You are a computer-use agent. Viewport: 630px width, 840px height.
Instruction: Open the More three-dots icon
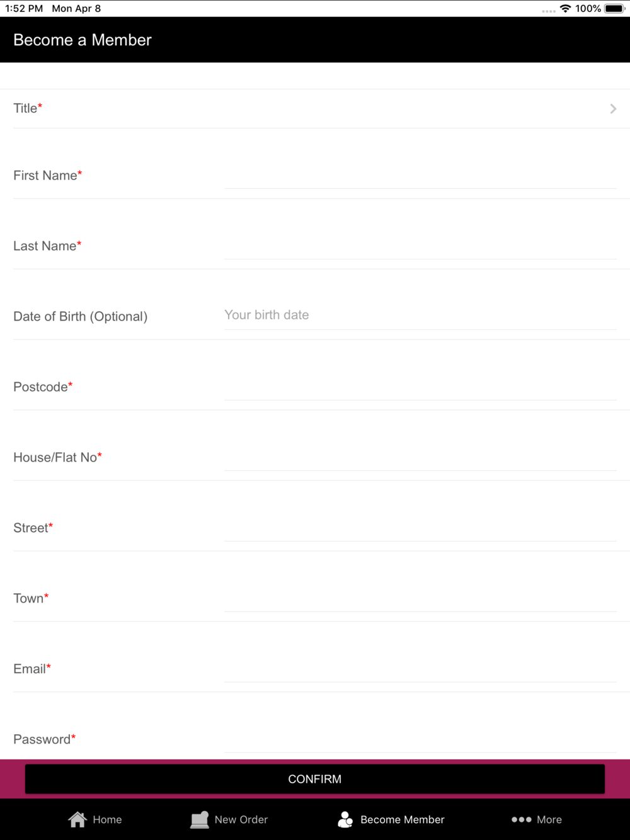click(x=521, y=820)
